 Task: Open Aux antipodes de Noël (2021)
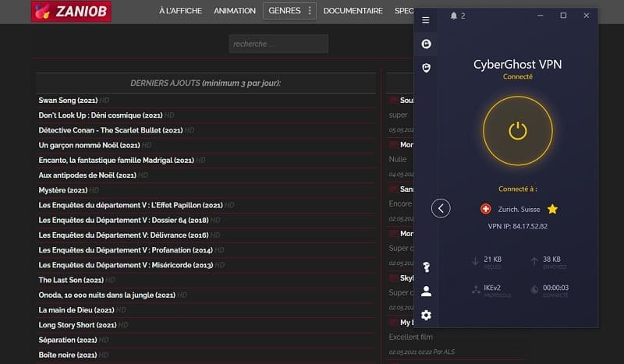point(87,175)
